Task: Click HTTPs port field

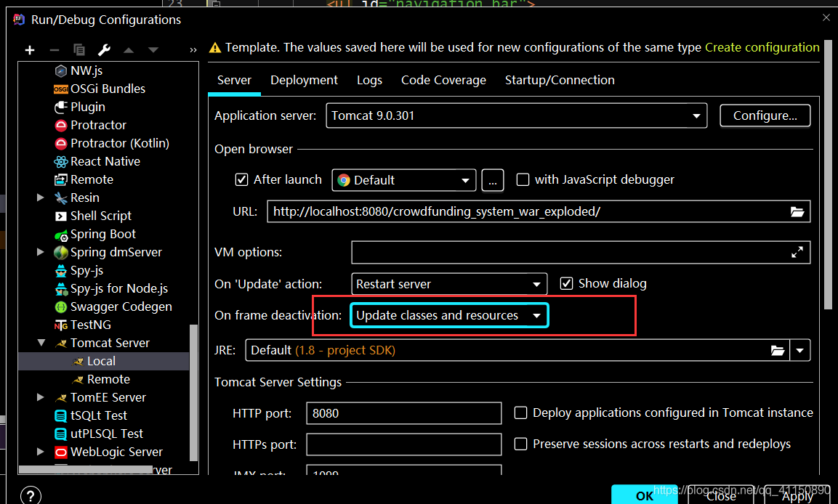Action: pos(404,444)
